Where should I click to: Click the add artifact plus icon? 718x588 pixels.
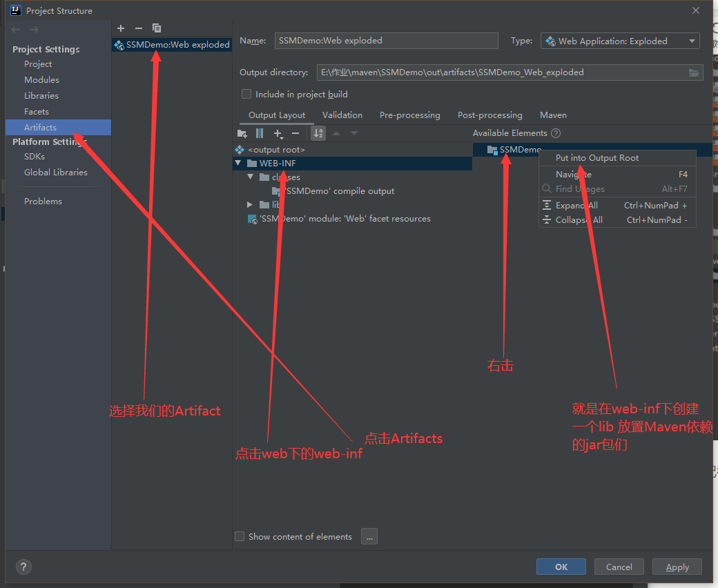[121, 28]
